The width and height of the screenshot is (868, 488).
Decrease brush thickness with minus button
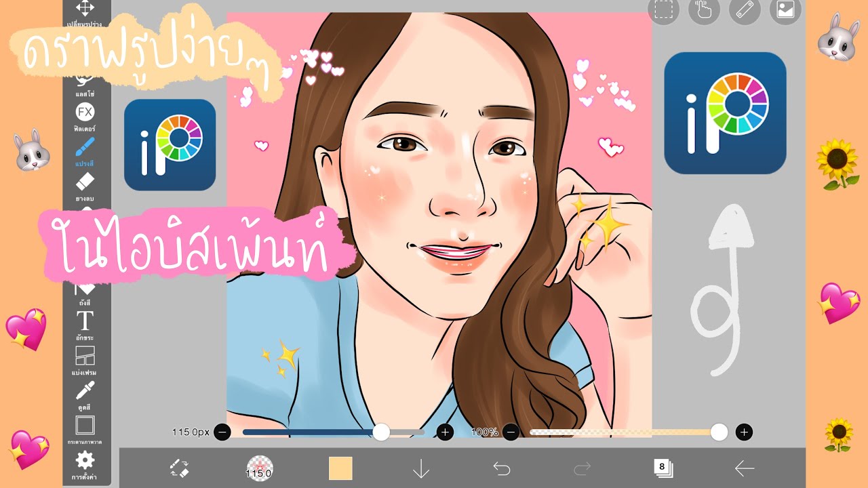(222, 432)
